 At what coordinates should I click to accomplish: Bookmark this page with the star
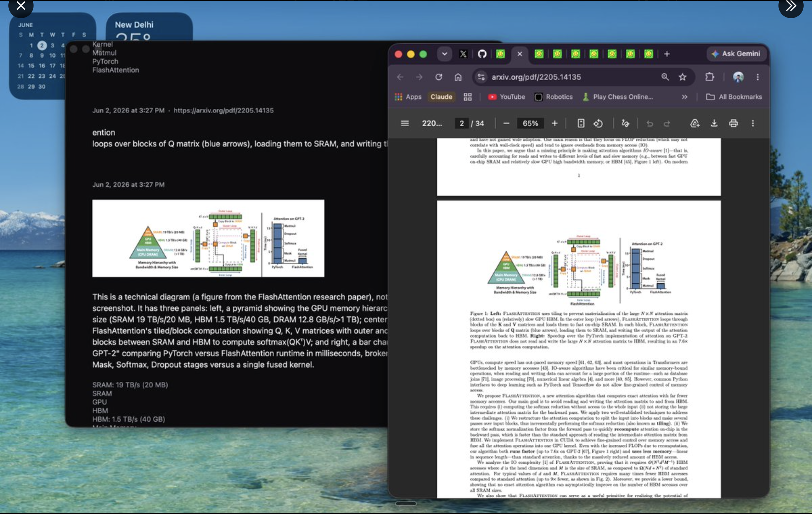pos(682,77)
